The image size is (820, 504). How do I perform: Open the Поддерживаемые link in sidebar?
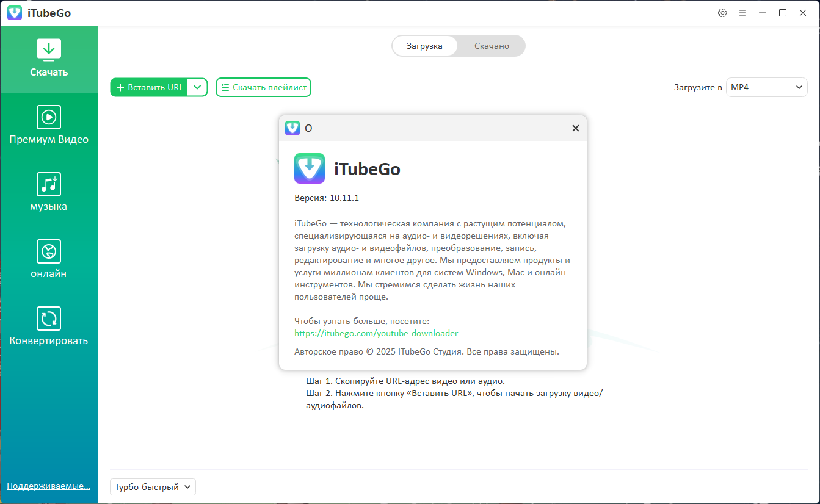tap(48, 486)
